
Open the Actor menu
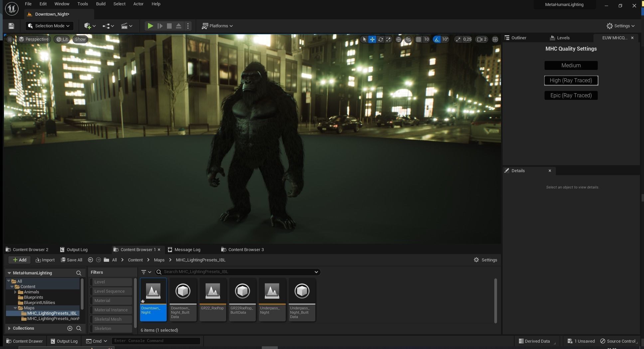pos(138,4)
